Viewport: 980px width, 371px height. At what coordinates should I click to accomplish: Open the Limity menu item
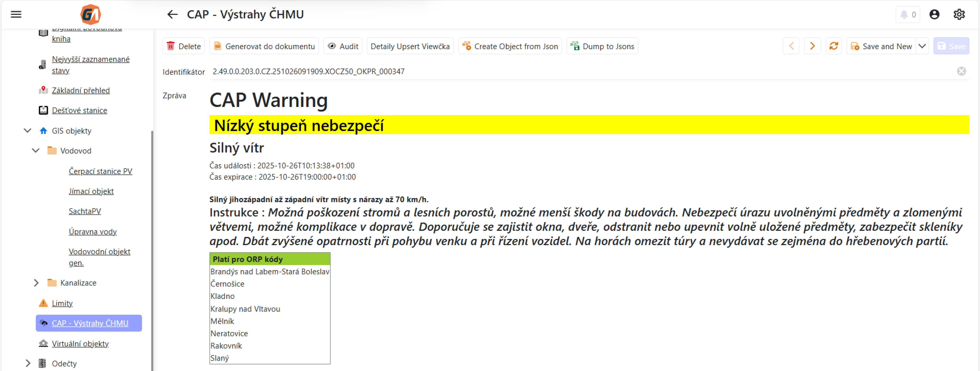coord(62,303)
